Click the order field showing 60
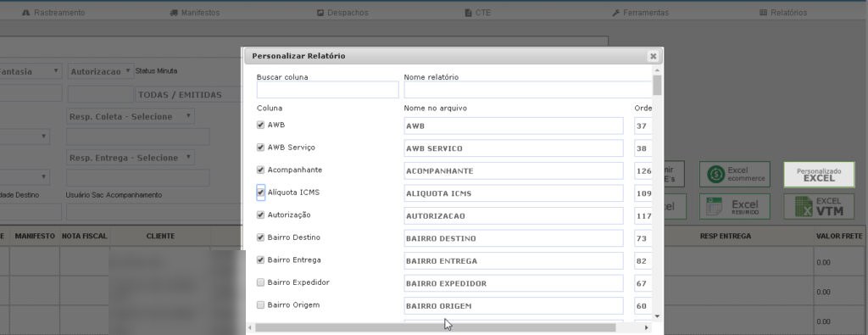Viewport: 868px width, 335px height. (643, 305)
